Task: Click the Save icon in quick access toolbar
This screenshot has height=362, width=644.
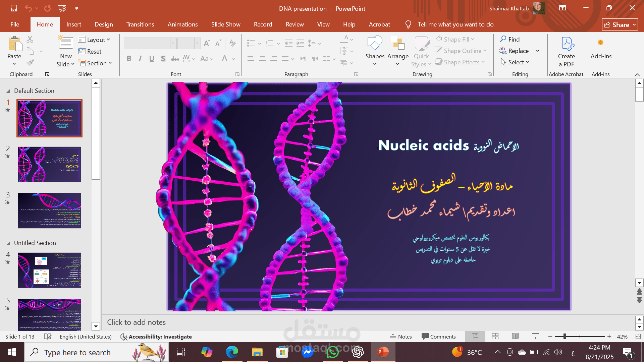Action: pos(14,8)
